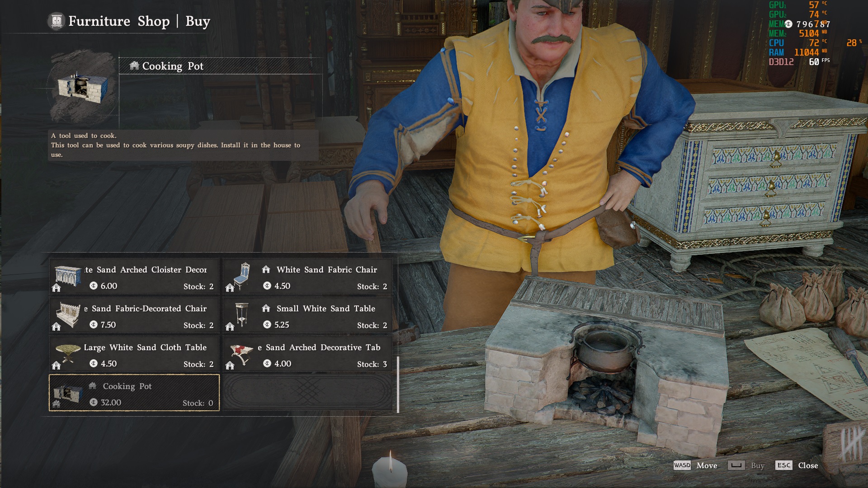Click Sand Fabric-Decorated Chair bench icon
The width and height of the screenshot is (868, 488).
[68, 314]
